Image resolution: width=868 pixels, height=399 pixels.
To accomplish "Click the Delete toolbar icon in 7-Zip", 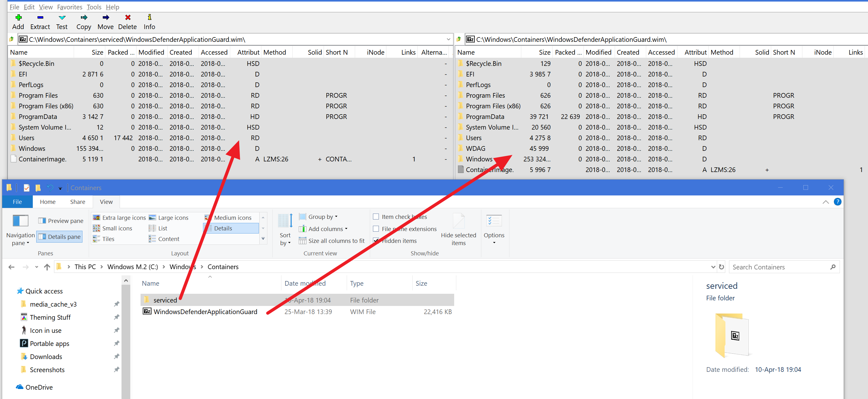I will [127, 22].
